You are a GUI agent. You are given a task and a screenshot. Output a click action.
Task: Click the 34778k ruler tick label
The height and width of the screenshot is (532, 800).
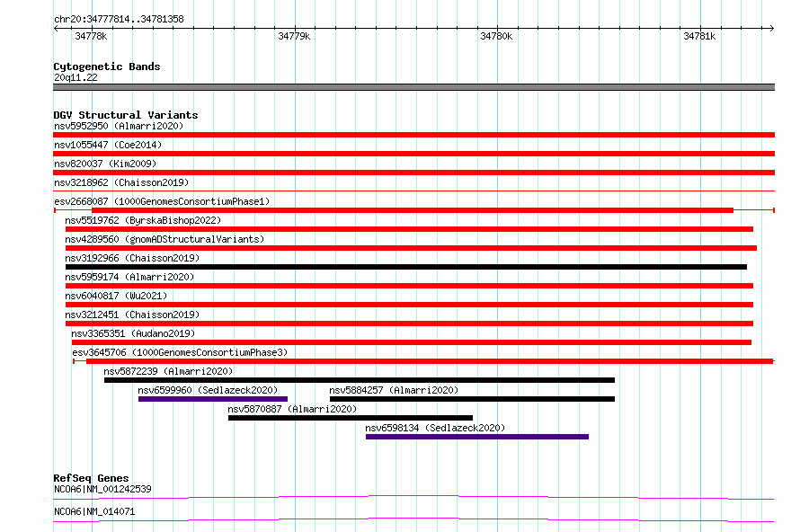tap(91, 36)
